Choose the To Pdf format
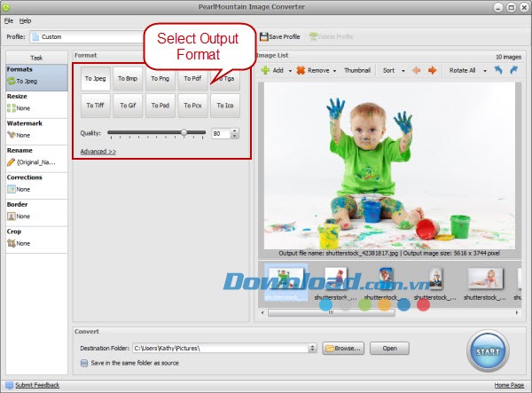This screenshot has height=393, width=532. (x=192, y=78)
